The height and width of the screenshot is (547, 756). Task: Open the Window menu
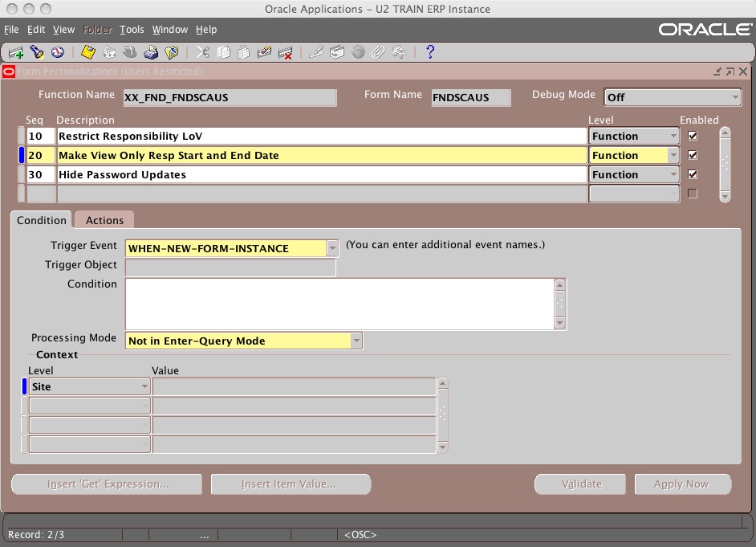[x=169, y=30]
